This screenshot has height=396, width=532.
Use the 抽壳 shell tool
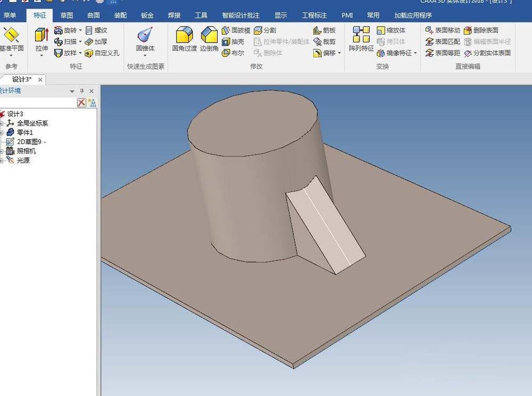[x=233, y=41]
